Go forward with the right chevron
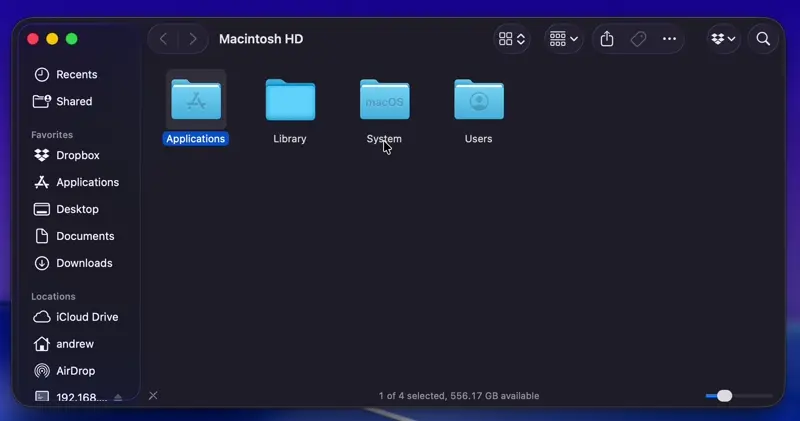The width and height of the screenshot is (800, 421). point(193,39)
